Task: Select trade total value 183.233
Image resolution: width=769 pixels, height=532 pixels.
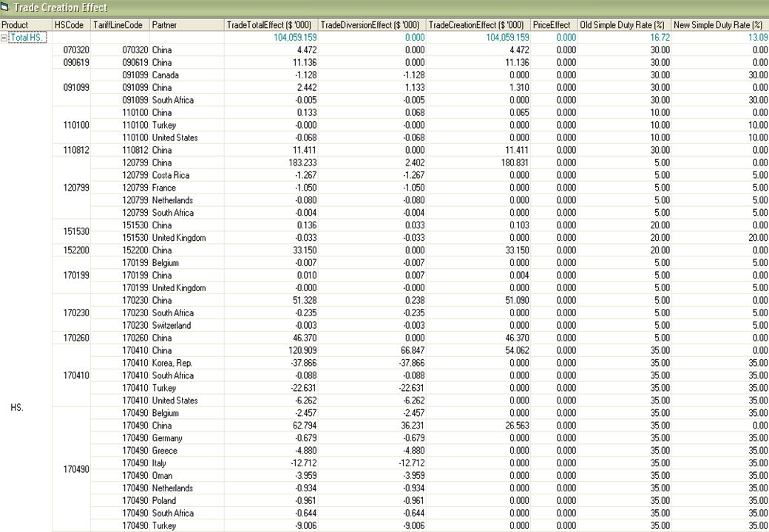Action: click(302, 163)
